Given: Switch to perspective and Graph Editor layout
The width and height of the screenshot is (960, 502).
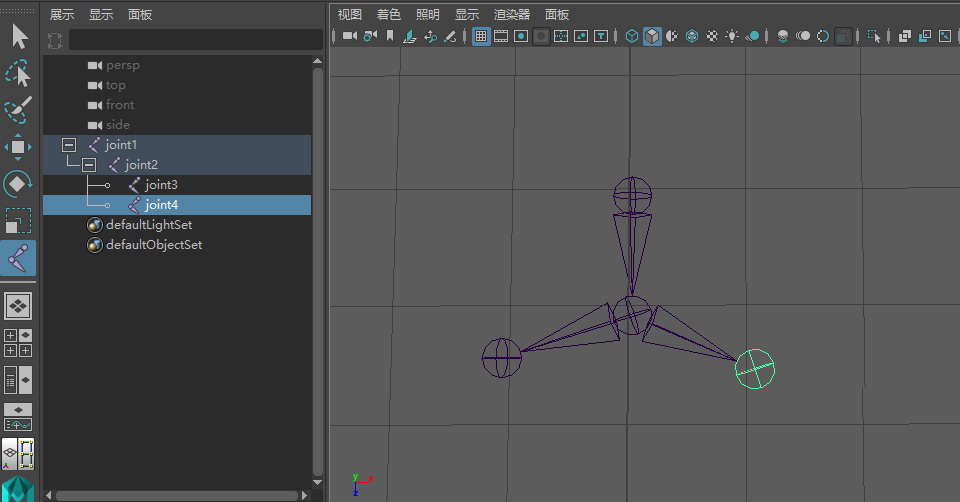Looking at the screenshot, I should (x=18, y=417).
